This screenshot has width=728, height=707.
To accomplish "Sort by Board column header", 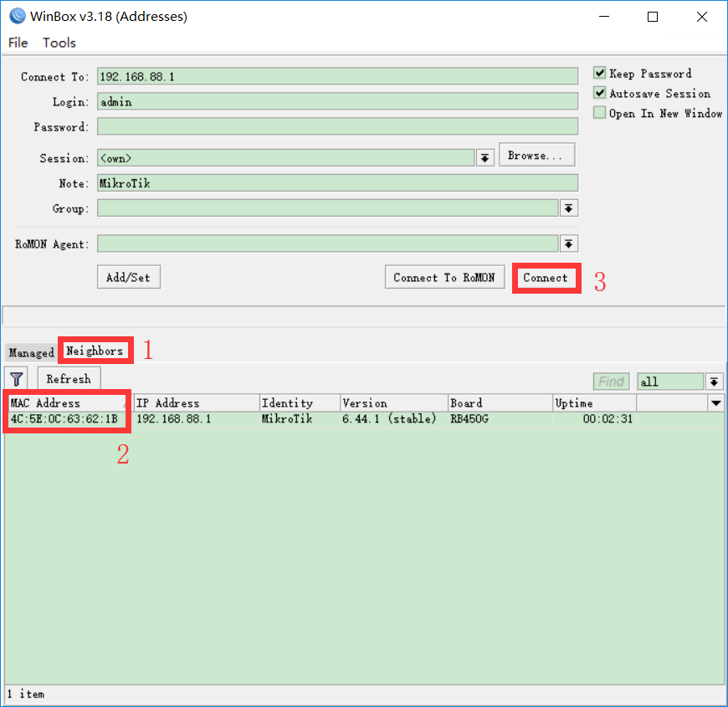I will click(x=500, y=403).
